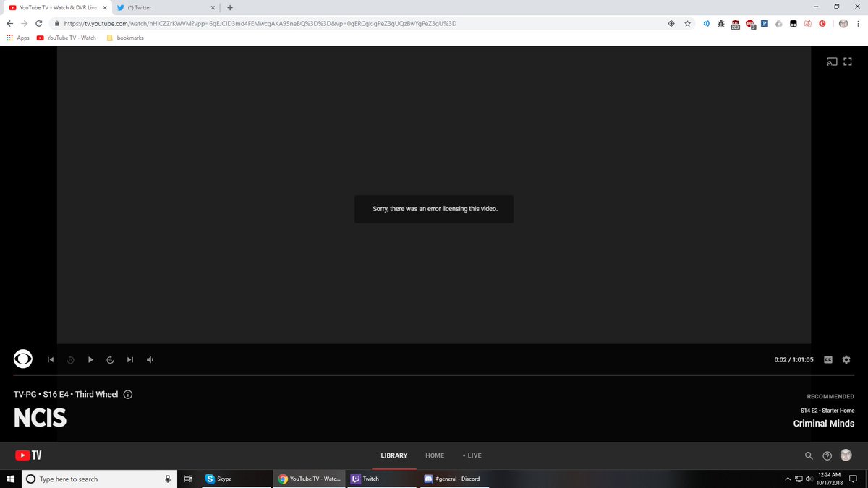Go to the Home tab
Viewport: 868px width, 488px height.
pos(435,455)
